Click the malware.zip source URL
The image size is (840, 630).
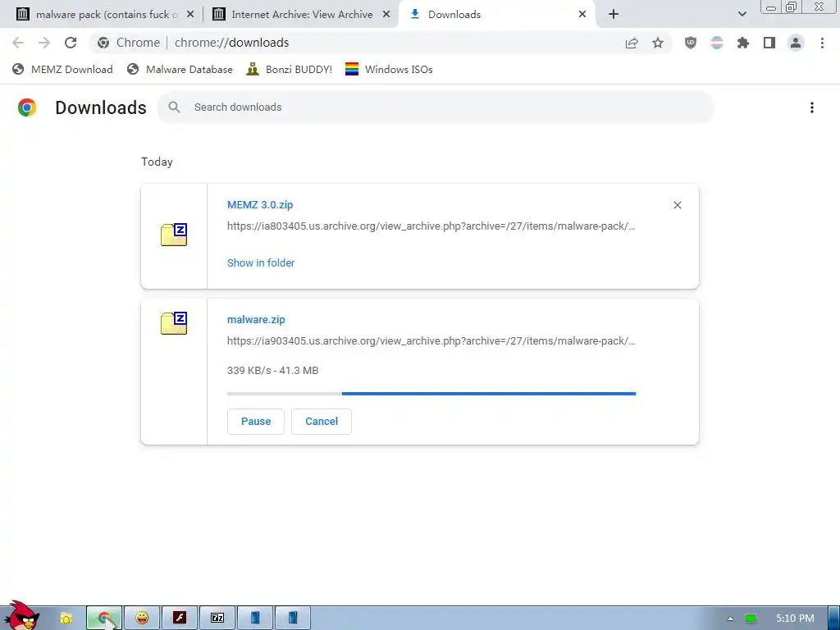(431, 340)
